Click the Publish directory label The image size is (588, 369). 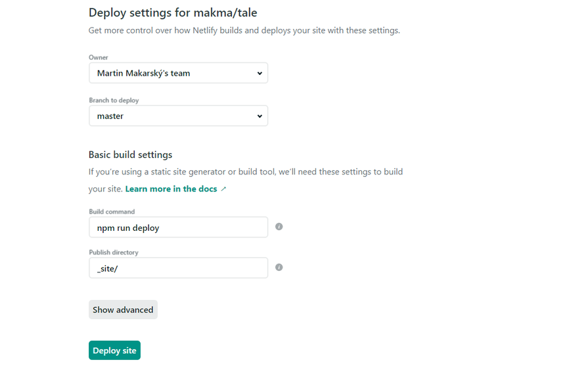pos(114,253)
